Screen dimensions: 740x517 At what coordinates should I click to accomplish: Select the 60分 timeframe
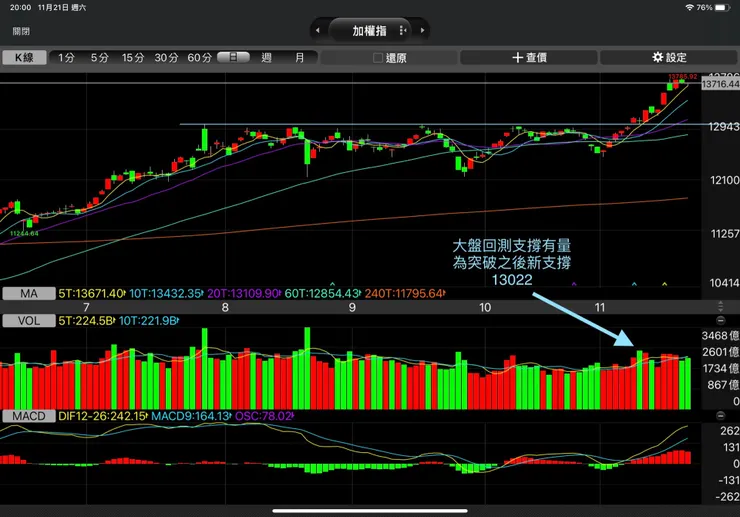tap(199, 58)
